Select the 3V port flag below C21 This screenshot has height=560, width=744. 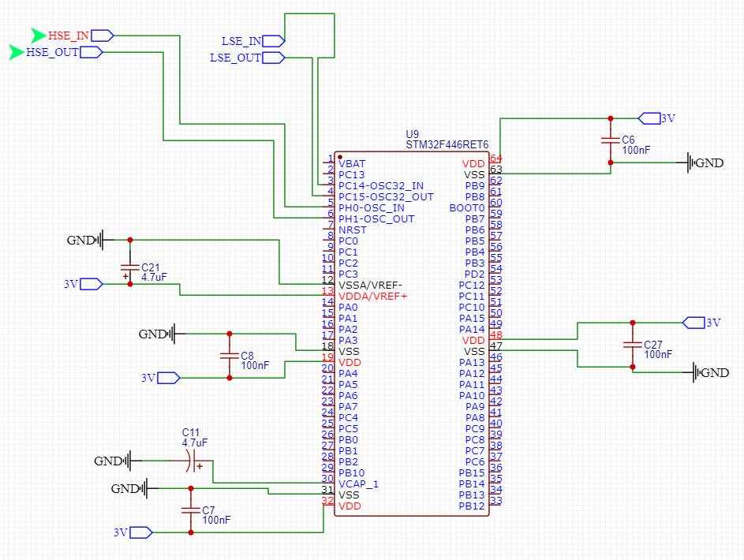91,284
